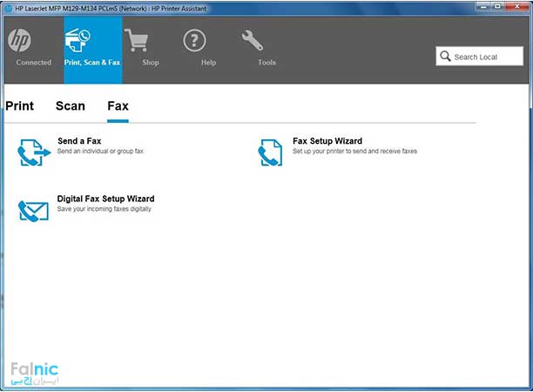Focus the Search Local input field
Image resolution: width=533 pixels, height=392 pixels.
(486, 57)
